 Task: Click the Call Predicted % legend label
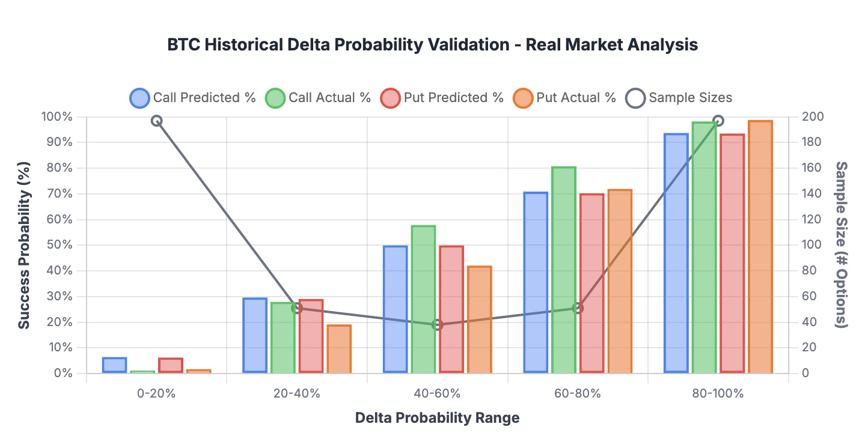[x=204, y=98]
